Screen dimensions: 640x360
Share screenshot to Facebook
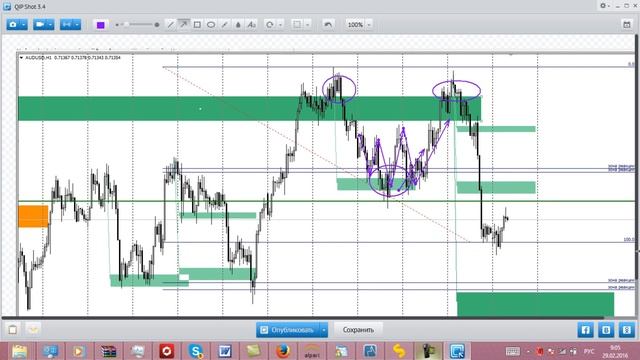tap(585, 330)
